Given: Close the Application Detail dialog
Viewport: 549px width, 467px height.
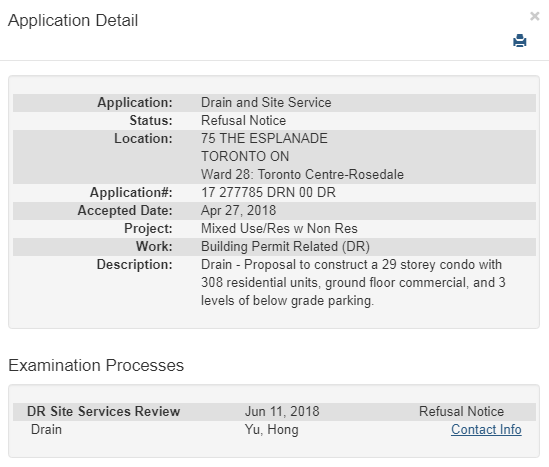Looking at the screenshot, I should click(x=534, y=16).
